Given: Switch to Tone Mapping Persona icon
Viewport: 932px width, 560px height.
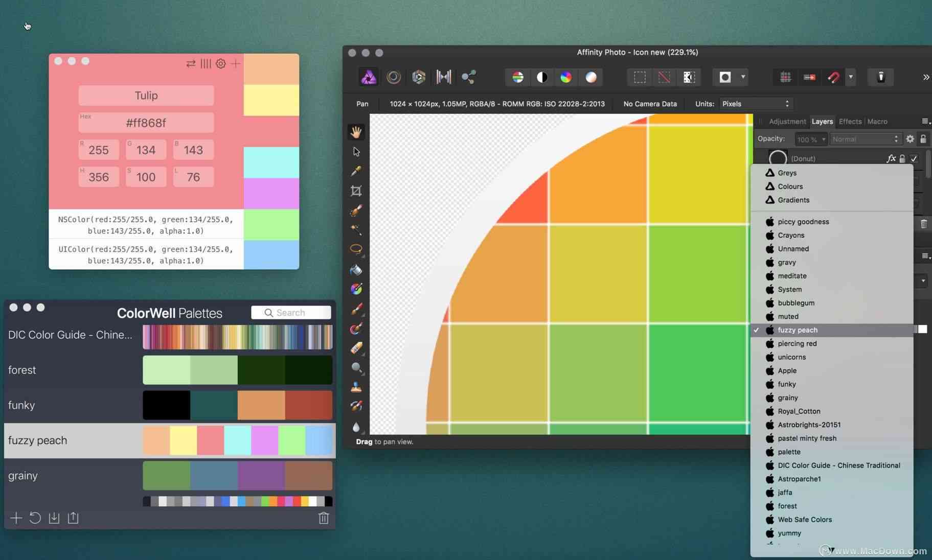Looking at the screenshot, I should point(444,77).
